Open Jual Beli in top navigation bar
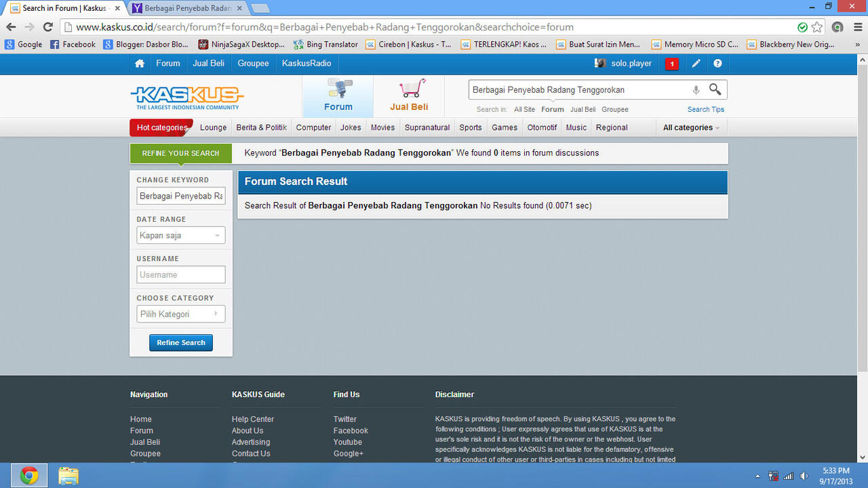868x488 pixels. (x=209, y=63)
